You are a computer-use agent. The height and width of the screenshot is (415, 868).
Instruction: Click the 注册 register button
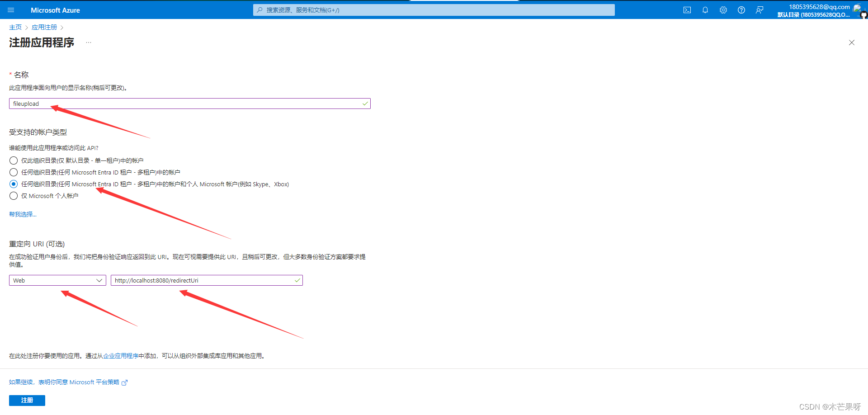tap(27, 401)
